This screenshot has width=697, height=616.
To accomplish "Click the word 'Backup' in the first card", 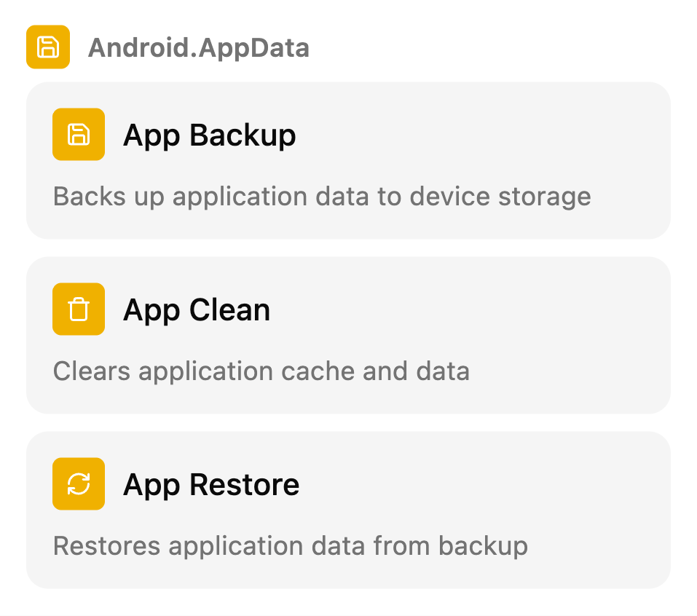I will pyautogui.click(x=243, y=135).
